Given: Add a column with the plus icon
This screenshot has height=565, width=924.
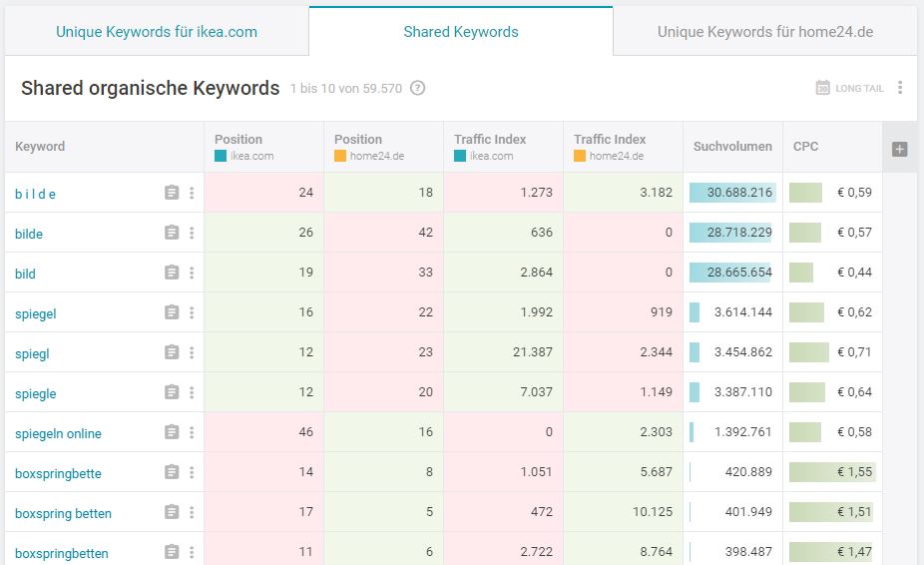Looking at the screenshot, I should [x=899, y=149].
